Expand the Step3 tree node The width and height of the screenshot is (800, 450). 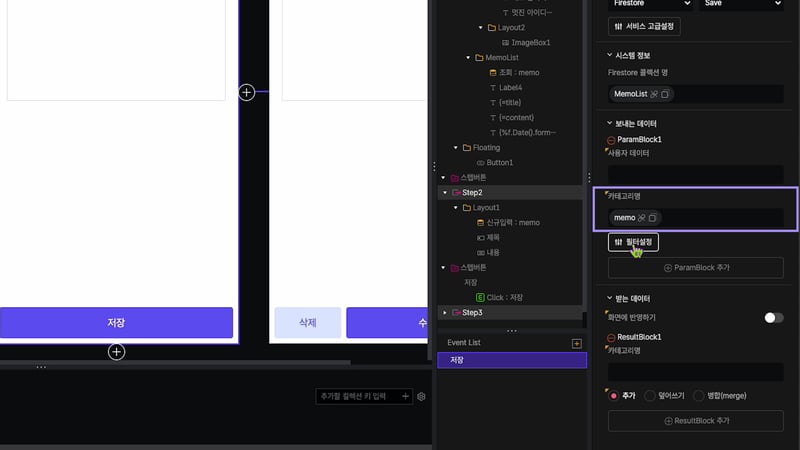445,313
